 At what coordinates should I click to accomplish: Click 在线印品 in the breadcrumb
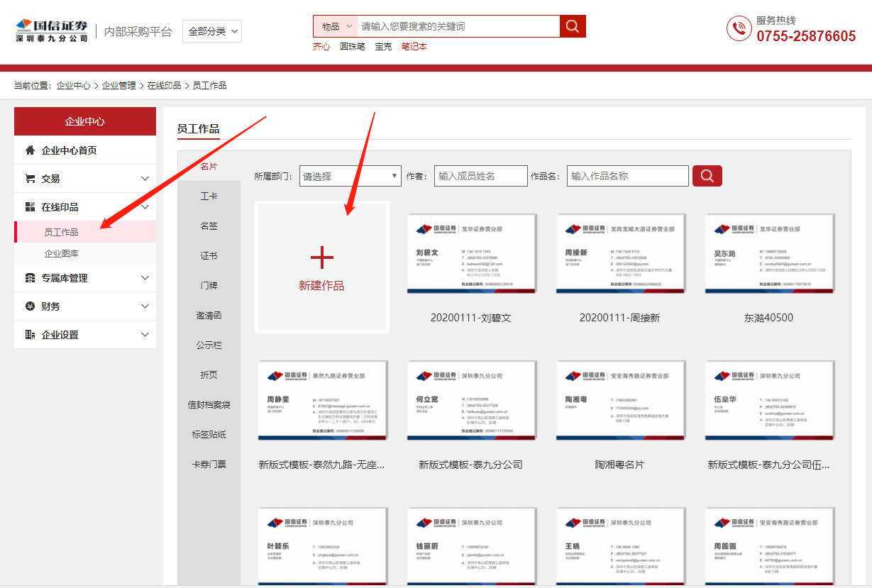coord(164,85)
